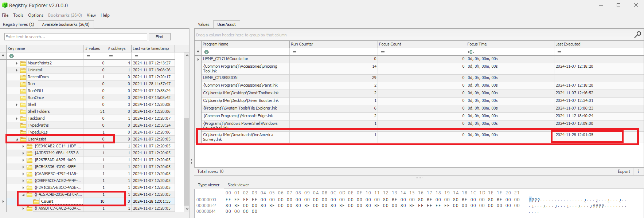This screenshot has width=644, height=218.
Task: Switch to the Values tab
Action: 203,24
